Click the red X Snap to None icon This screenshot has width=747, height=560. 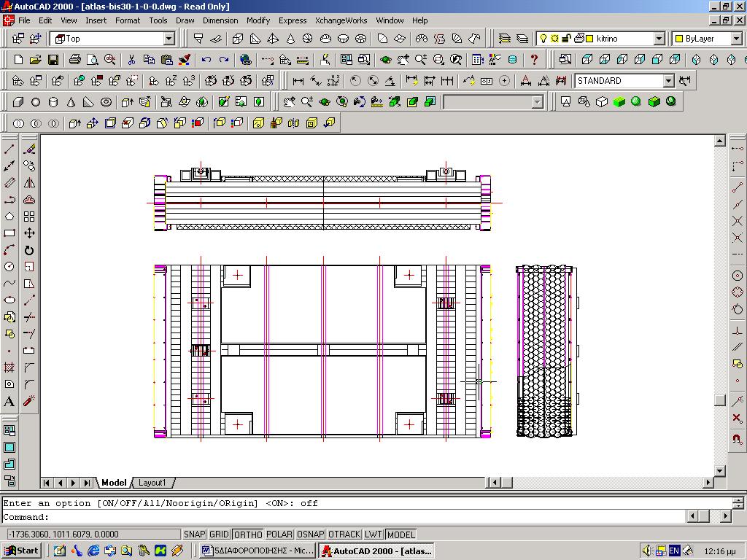coord(737,418)
